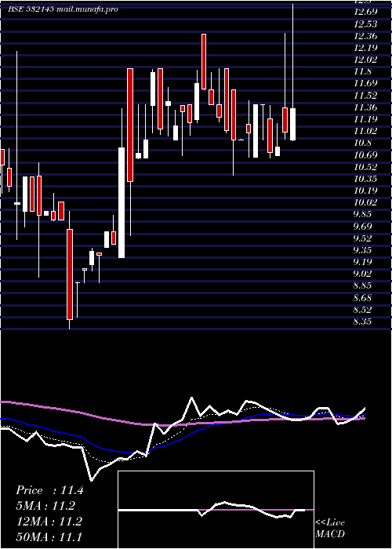
Task: Click the 8.68 price level label
Action: tap(362, 298)
